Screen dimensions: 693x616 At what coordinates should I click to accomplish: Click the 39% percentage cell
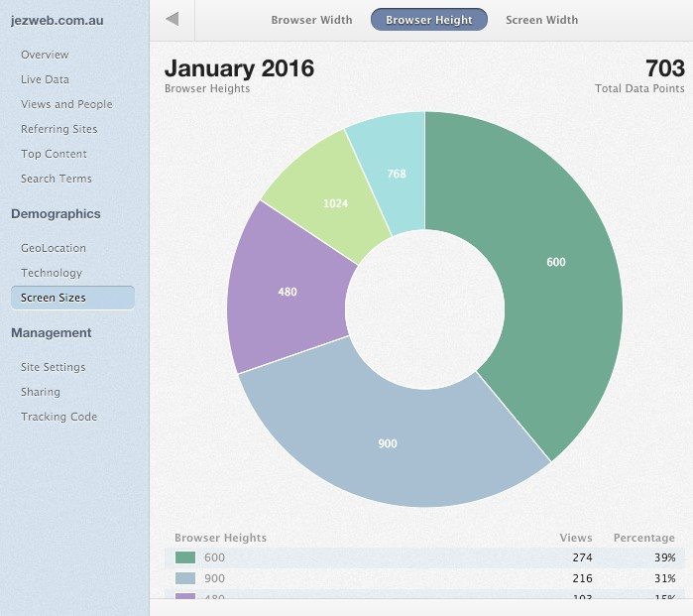(664, 557)
